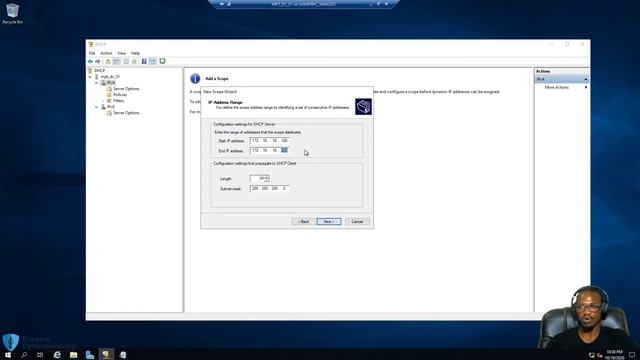Viewport: 640px width, 360px height.
Task: Click the Subnet mask field
Action: [x=269, y=189]
